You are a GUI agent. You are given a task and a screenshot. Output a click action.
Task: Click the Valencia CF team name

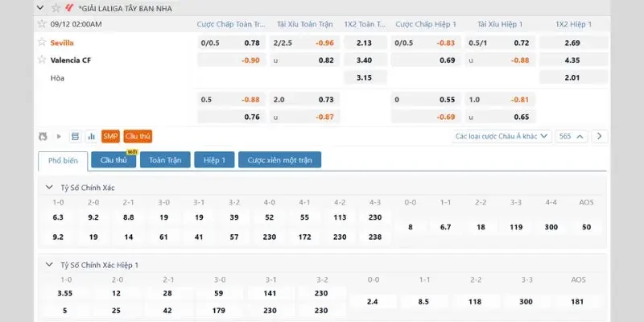click(x=71, y=60)
